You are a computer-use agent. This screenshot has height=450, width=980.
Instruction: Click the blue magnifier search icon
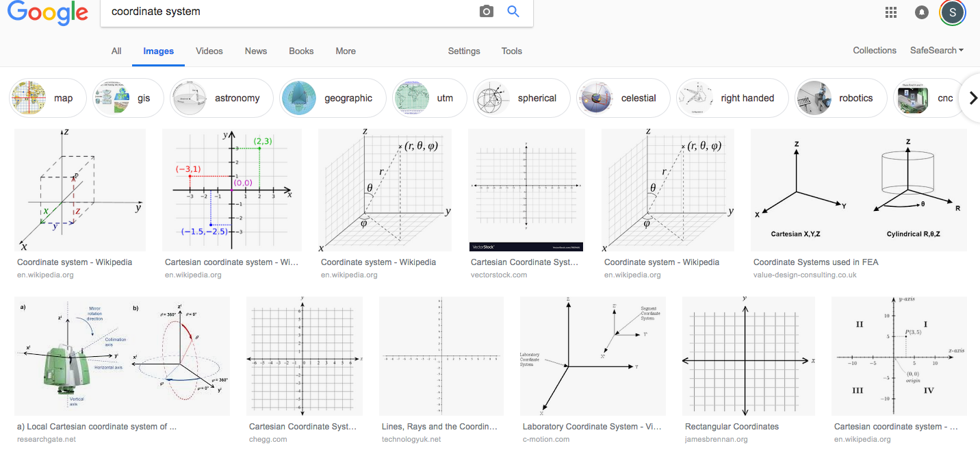coord(513,12)
